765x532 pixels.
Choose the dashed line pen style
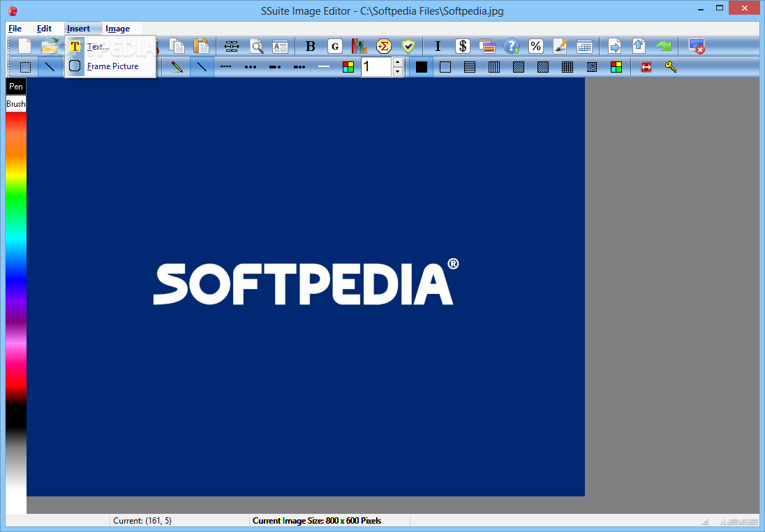tap(225, 67)
